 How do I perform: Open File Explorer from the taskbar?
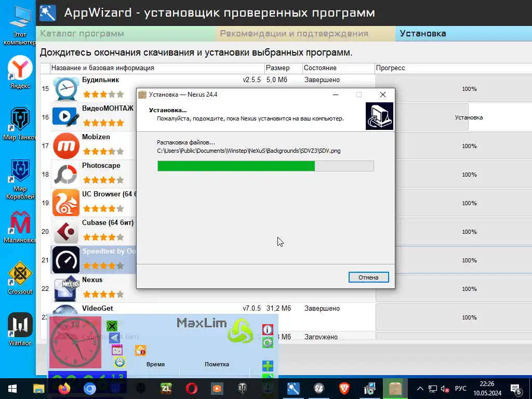click(x=38, y=389)
